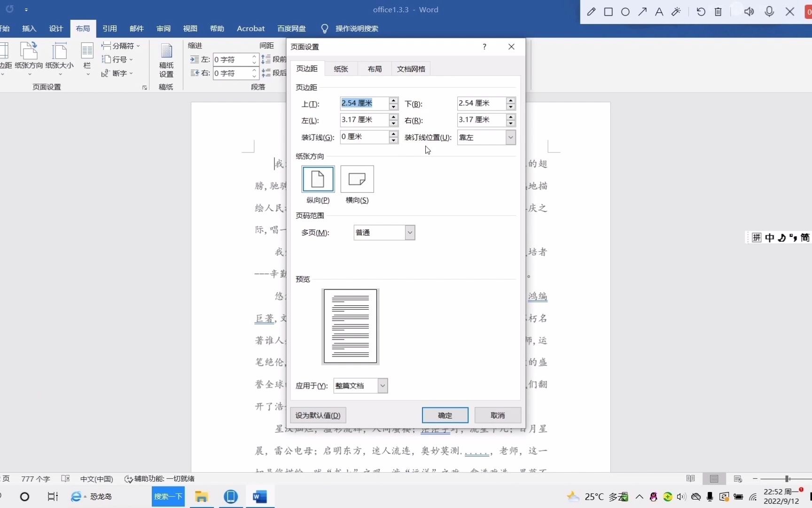812x508 pixels.
Task: Open the 视图 ribbon tab
Action: pos(190,29)
